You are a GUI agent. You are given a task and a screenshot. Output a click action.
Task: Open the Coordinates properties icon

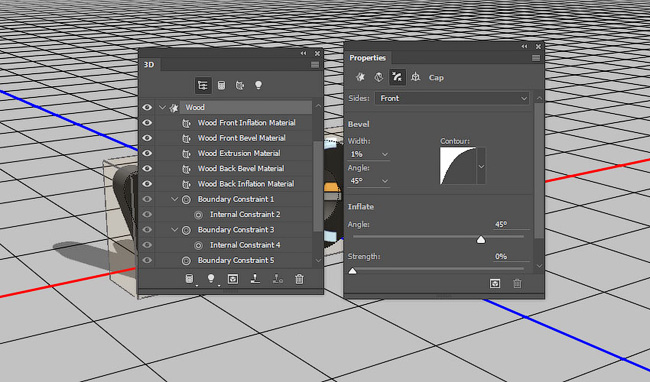415,77
